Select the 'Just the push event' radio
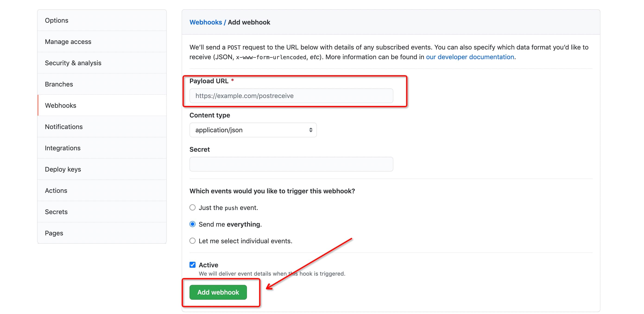This screenshot has height=314, width=644. (192, 207)
